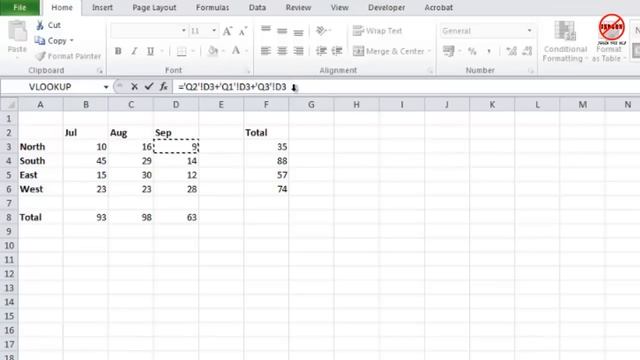Switch to the Formulas tab
The height and width of the screenshot is (360, 640).
point(212,7)
